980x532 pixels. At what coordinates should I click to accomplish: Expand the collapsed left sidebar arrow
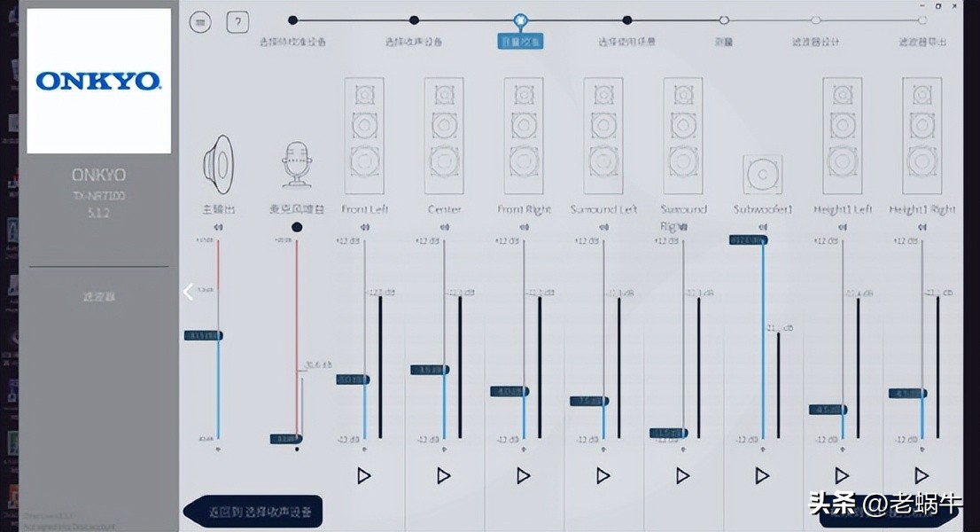188,293
